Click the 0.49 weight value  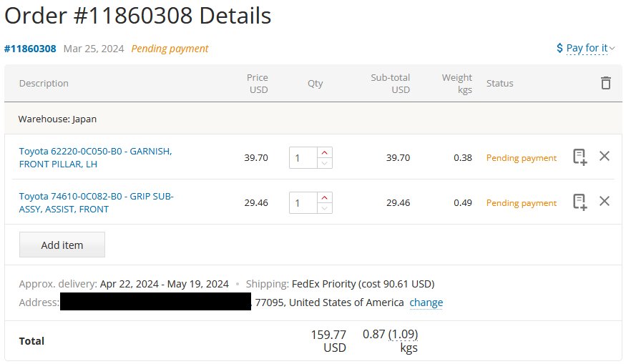click(463, 202)
